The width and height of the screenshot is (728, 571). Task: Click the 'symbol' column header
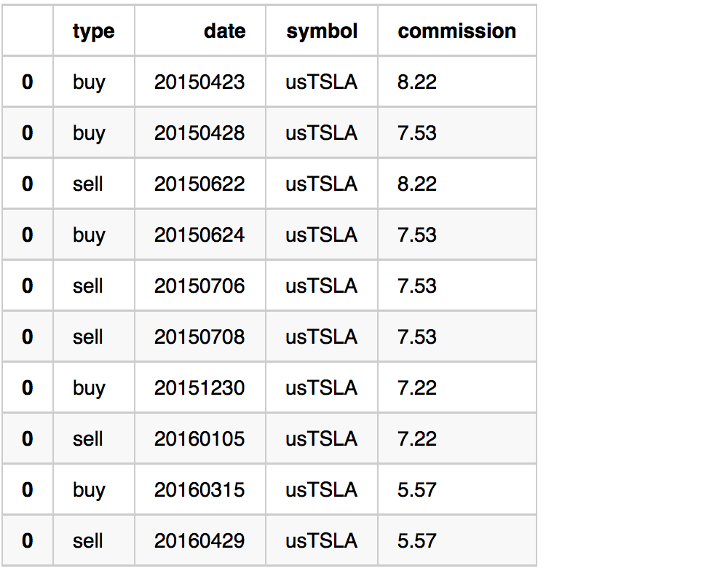[x=322, y=31]
